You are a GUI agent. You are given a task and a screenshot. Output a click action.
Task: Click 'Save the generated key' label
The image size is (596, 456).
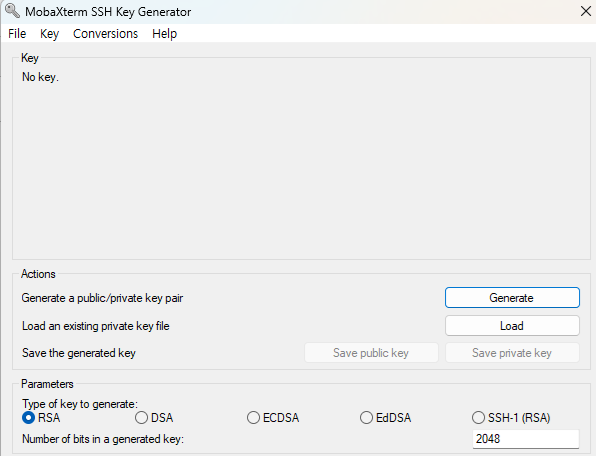79,353
